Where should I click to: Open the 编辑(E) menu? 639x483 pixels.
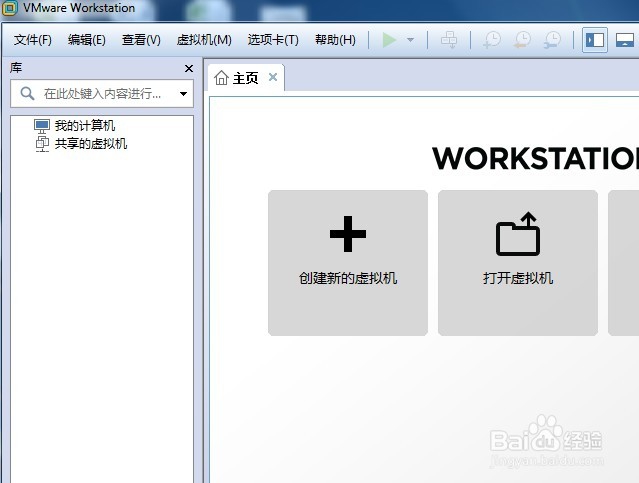87,40
